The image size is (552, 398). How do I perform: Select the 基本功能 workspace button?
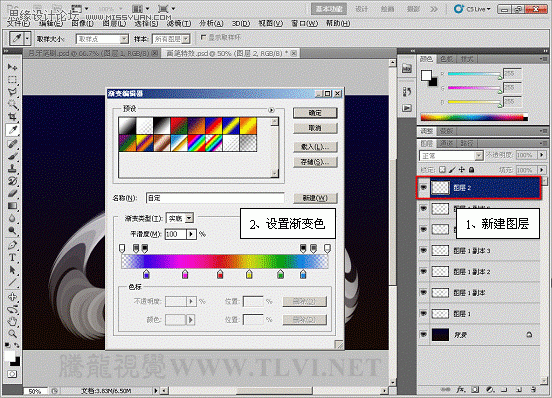[329, 9]
